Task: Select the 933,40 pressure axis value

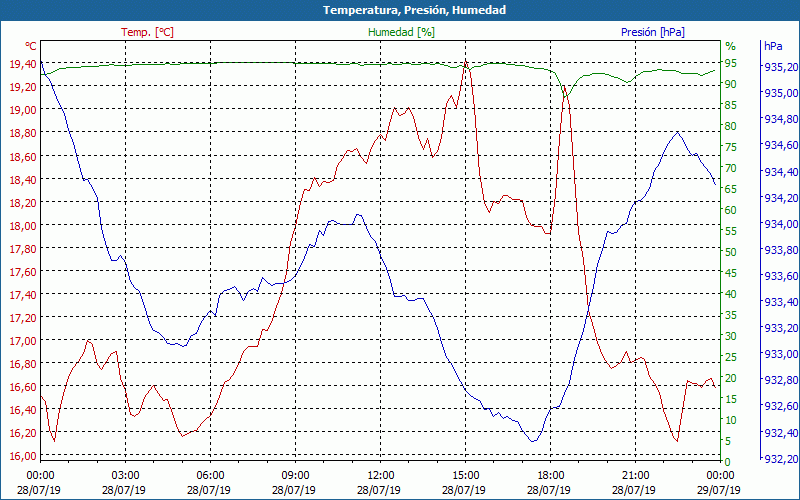Action: (781, 302)
